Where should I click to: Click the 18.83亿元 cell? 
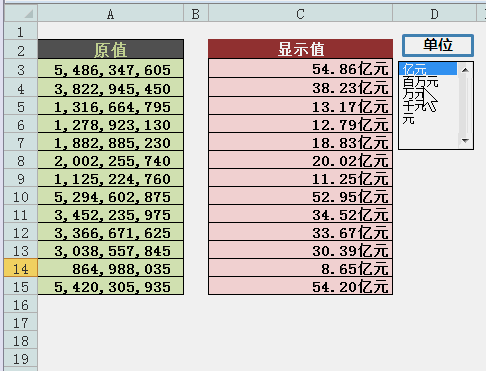[x=300, y=142]
